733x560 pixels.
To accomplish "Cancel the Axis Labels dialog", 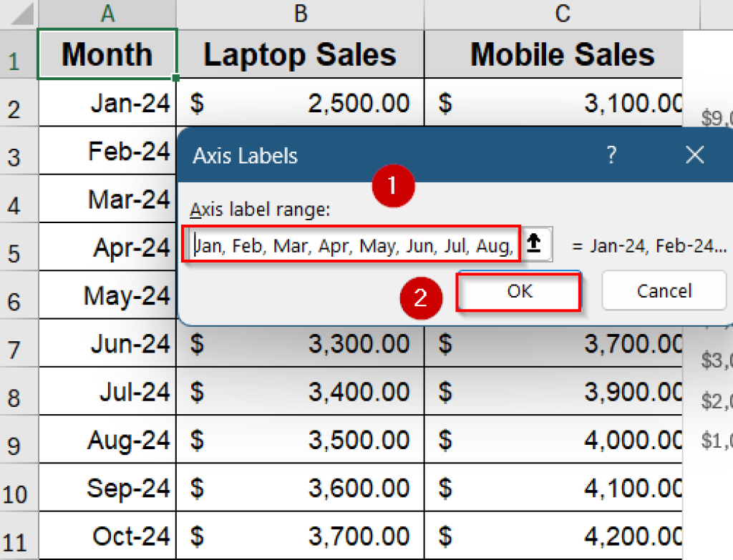I will tap(664, 290).
